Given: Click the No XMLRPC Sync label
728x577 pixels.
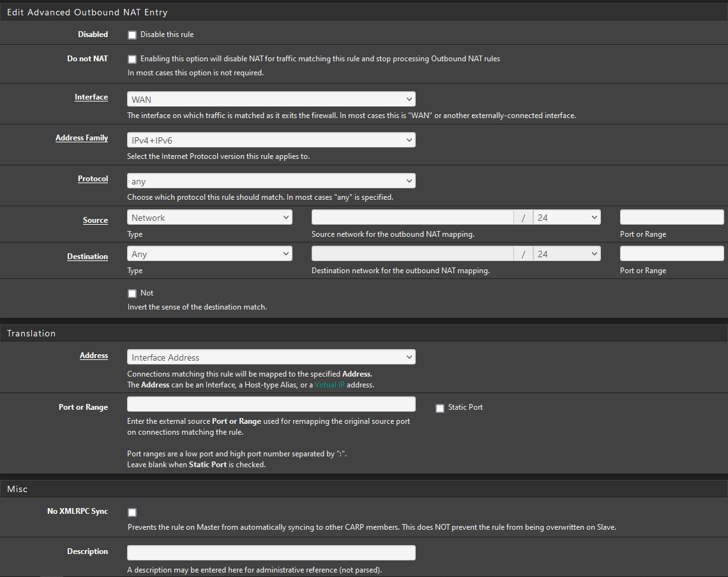Looking at the screenshot, I should [x=77, y=511].
